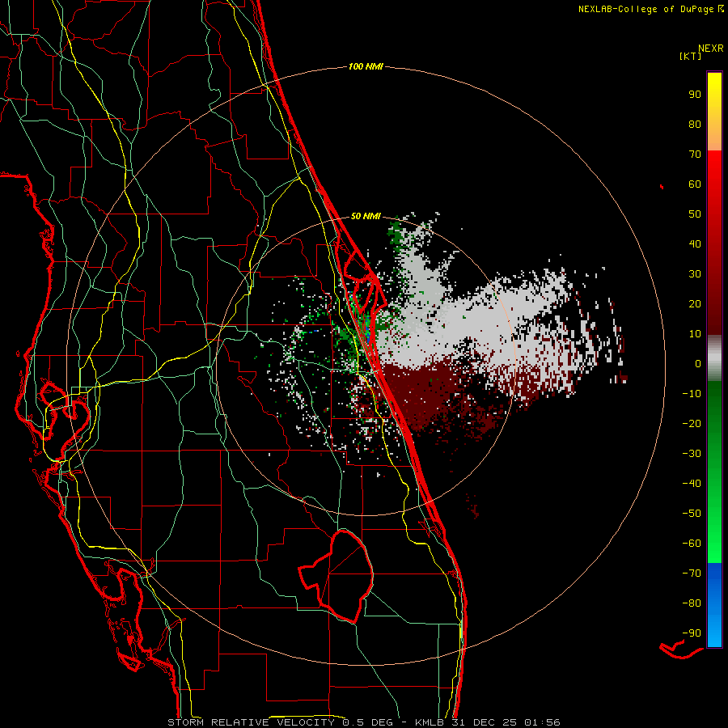Click the 10 value on velocity scale
The image size is (728, 728).
[695, 334]
